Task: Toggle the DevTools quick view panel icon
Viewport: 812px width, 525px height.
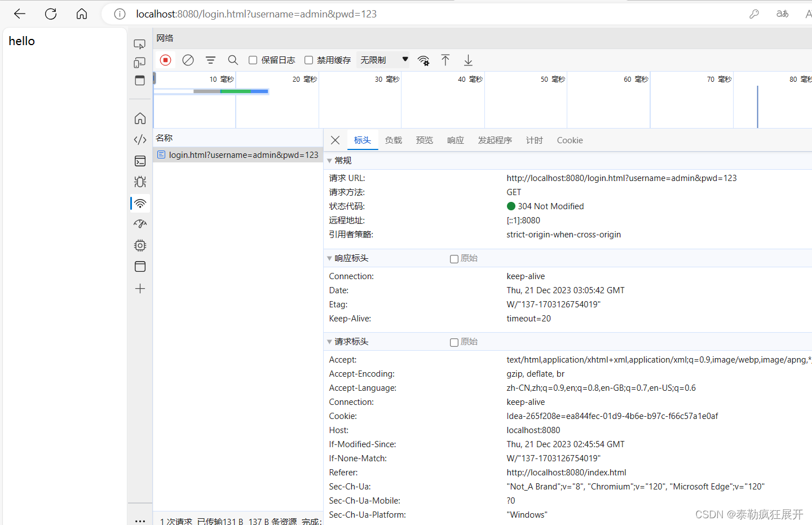Action: [x=140, y=81]
